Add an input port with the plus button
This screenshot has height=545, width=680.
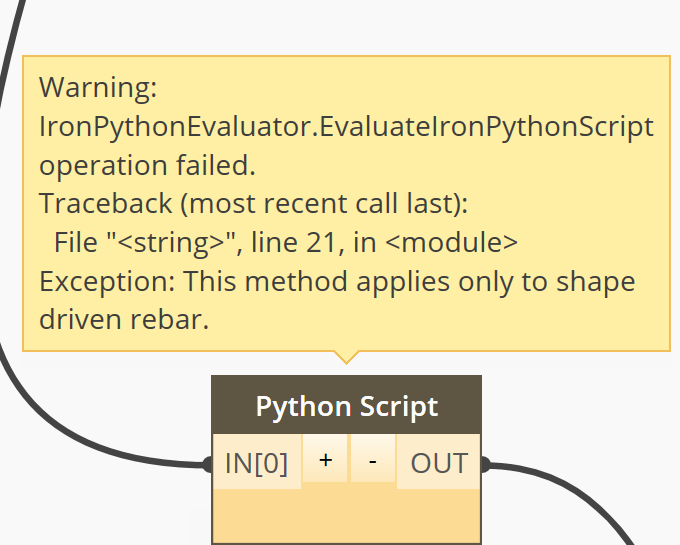point(325,461)
